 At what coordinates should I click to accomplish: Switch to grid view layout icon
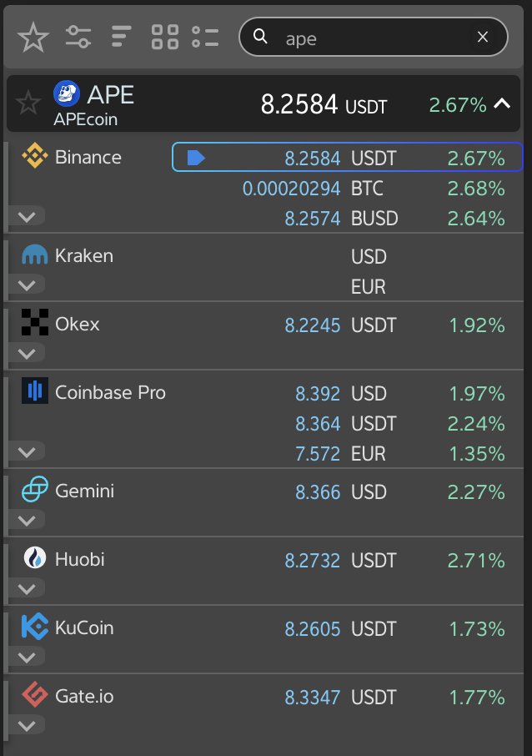[165, 37]
